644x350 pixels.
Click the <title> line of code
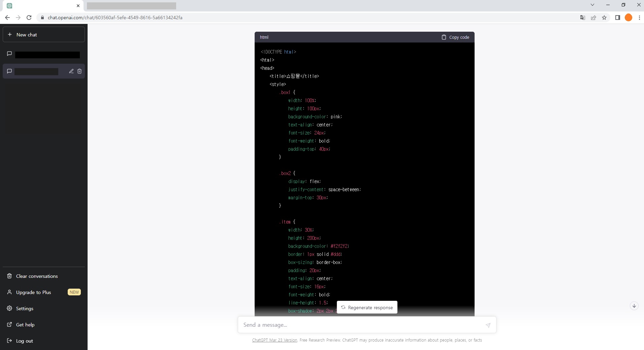(x=294, y=76)
